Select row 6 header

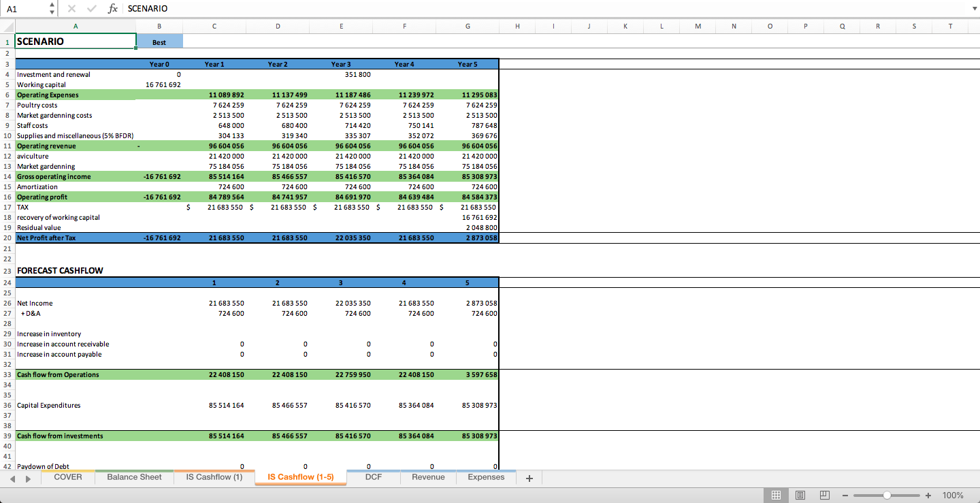point(7,95)
